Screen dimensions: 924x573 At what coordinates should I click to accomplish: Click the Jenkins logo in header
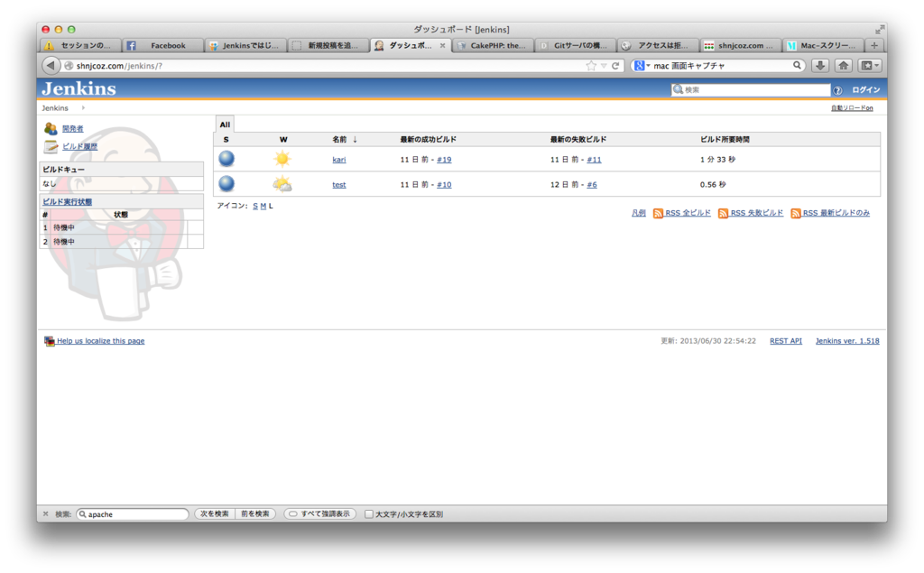pos(79,89)
